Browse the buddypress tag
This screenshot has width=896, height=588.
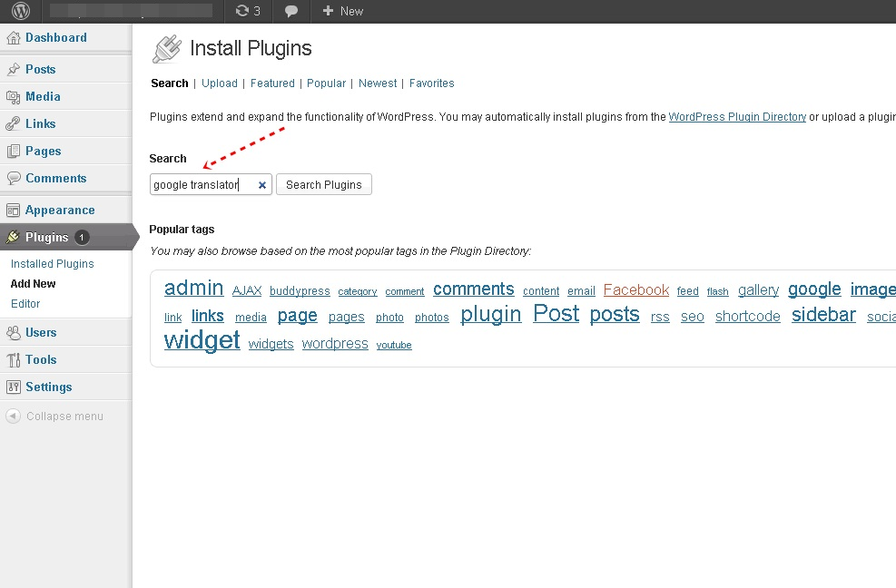pos(300,291)
